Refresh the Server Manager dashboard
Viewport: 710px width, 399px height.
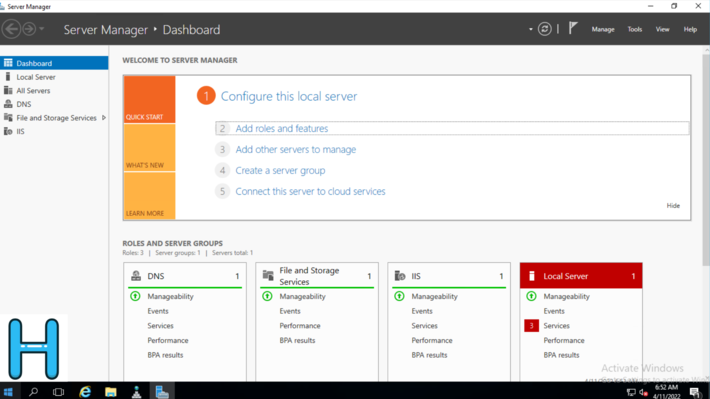click(x=545, y=29)
